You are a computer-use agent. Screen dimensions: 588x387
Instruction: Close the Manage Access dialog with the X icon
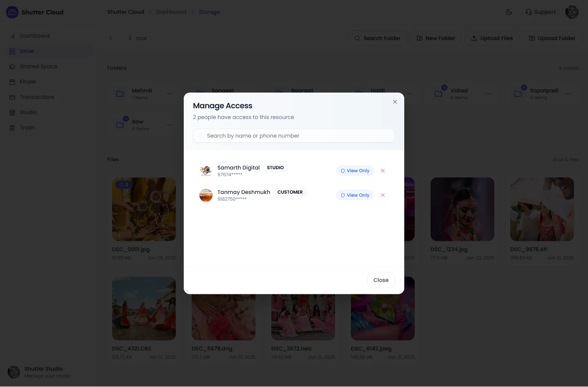[x=395, y=102]
